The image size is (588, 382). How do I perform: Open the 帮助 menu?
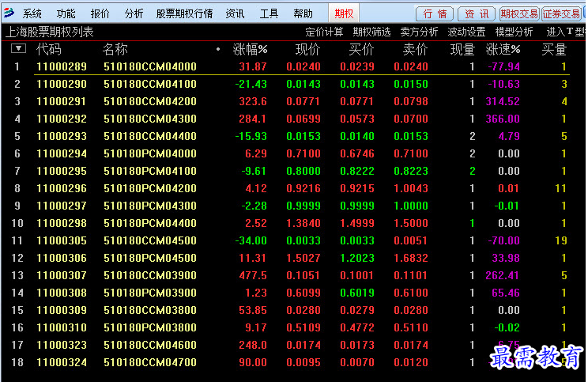point(303,14)
